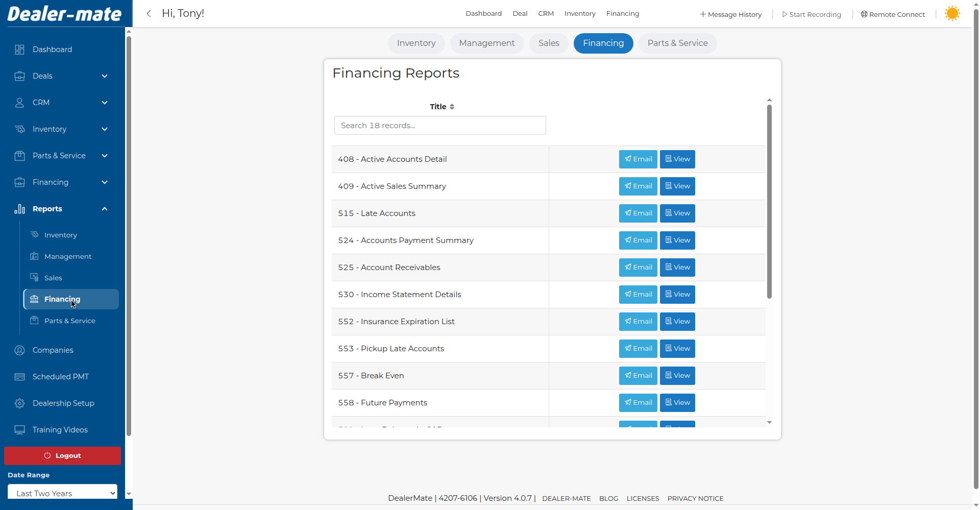The image size is (980, 510).
Task: Click the Sales submenu icon under Reports
Action: point(34,278)
